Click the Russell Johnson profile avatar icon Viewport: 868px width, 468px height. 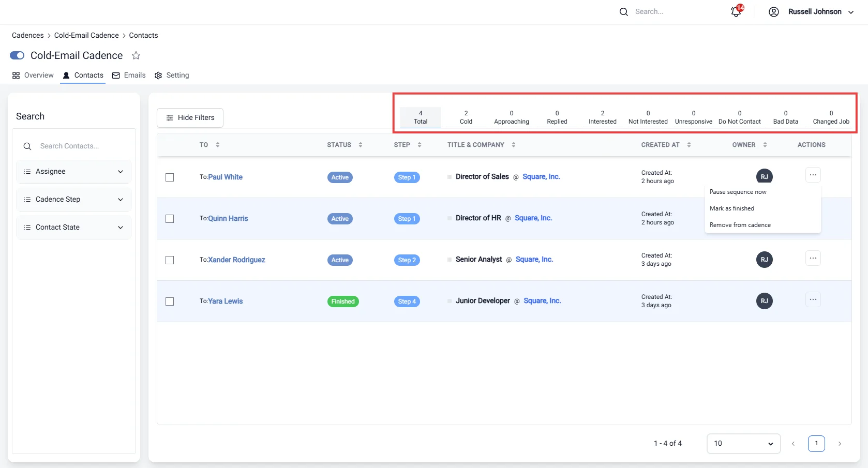[x=774, y=12]
